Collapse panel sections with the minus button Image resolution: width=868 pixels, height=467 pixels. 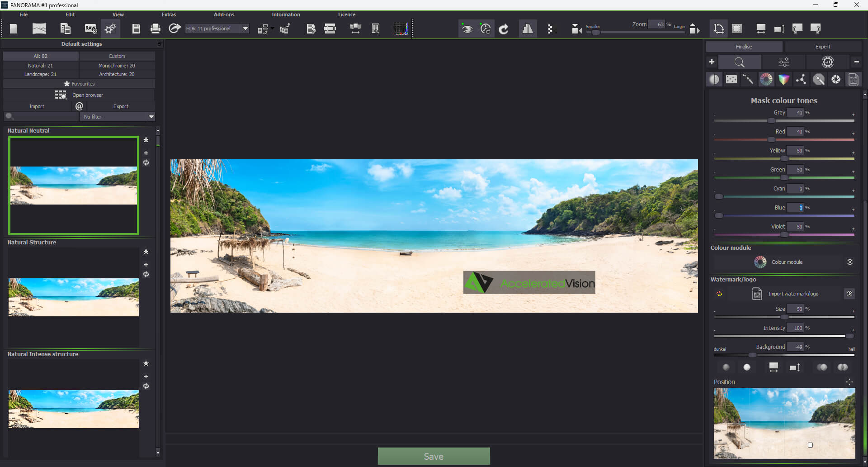tap(856, 62)
